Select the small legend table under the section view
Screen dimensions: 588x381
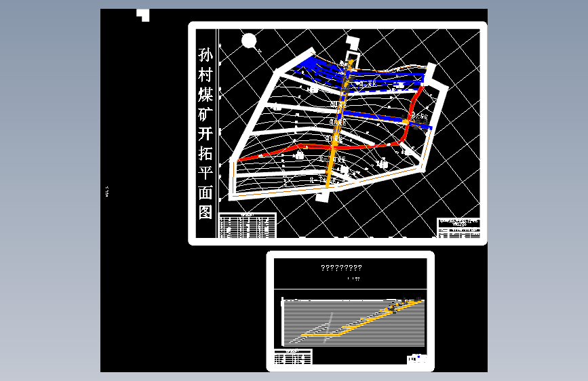[x=293, y=357]
